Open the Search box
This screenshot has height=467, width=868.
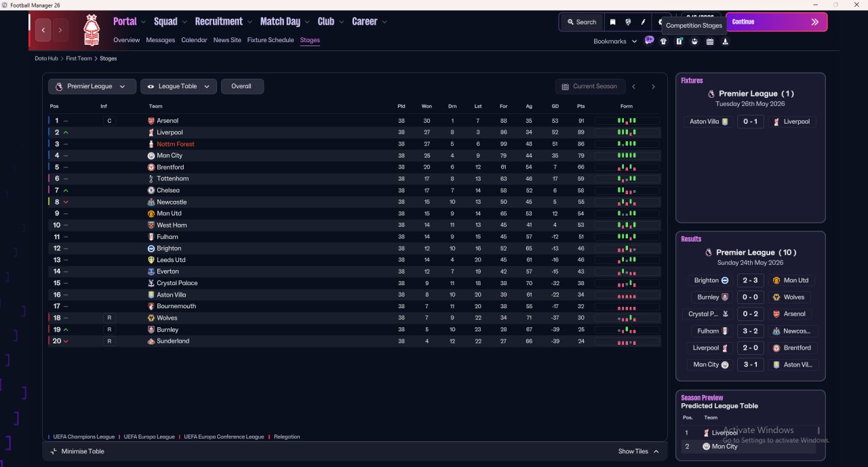click(581, 22)
